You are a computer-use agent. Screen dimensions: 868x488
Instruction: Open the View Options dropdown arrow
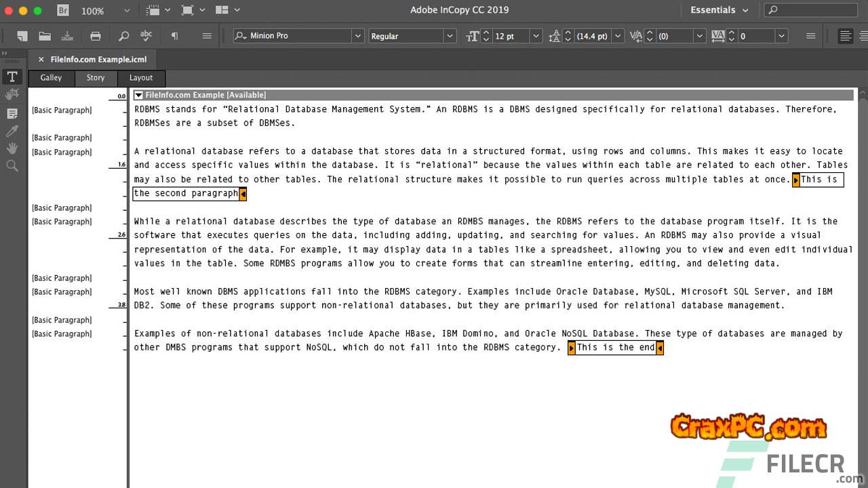[167, 10]
